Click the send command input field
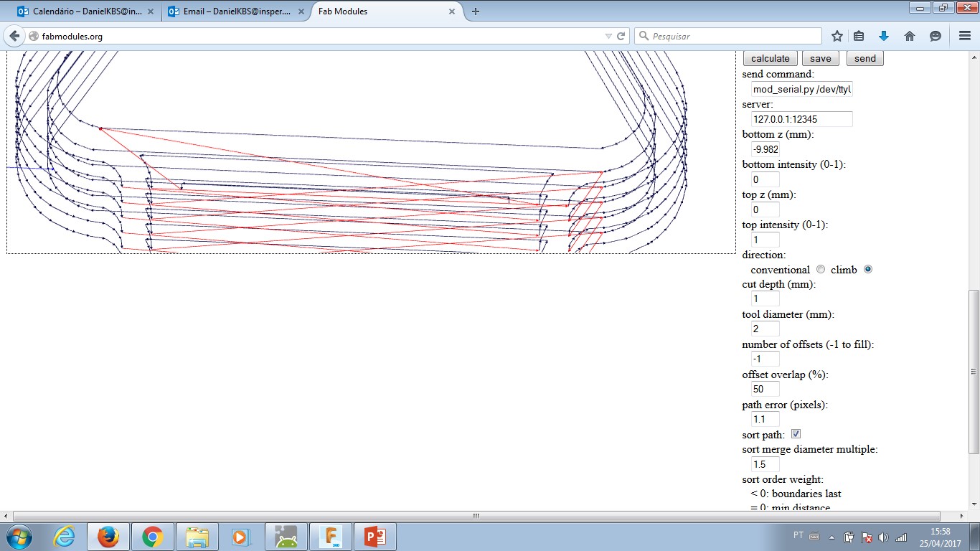The image size is (980, 551). click(x=802, y=89)
